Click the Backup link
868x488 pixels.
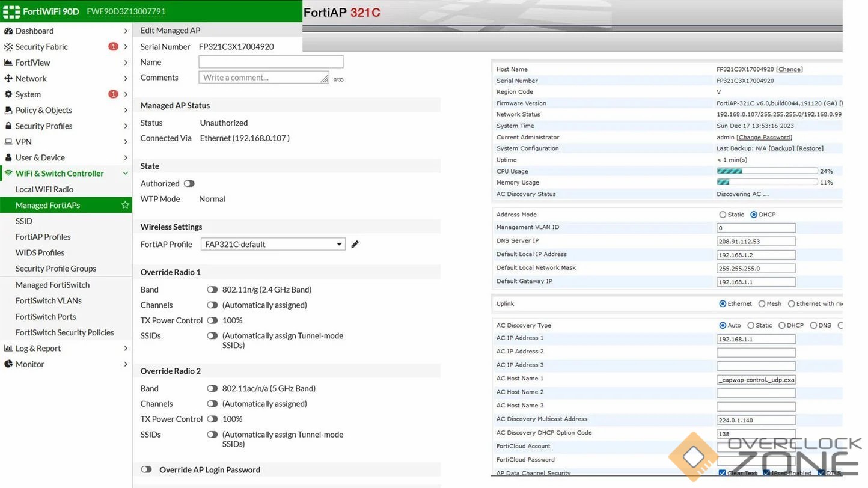pos(781,148)
